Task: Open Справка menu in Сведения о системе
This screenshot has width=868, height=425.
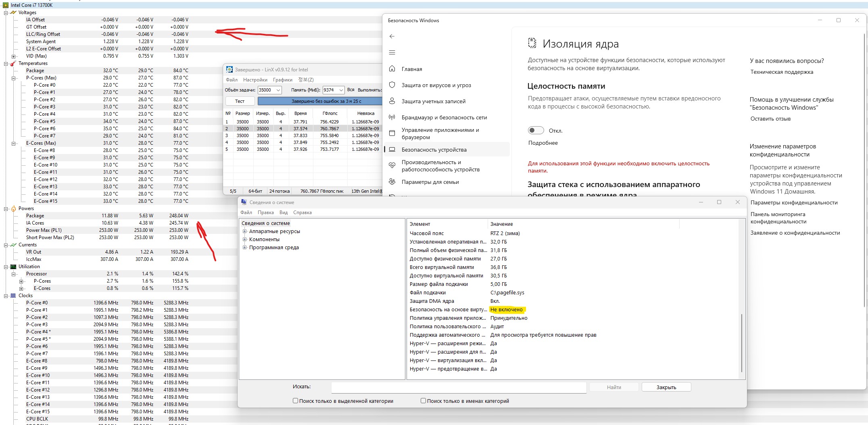Action: (x=302, y=212)
